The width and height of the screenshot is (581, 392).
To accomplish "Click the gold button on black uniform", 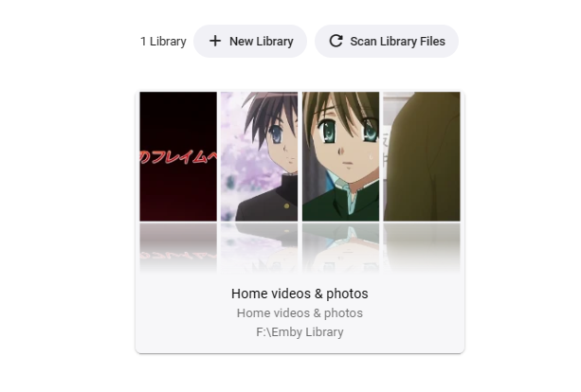I will tap(286, 205).
